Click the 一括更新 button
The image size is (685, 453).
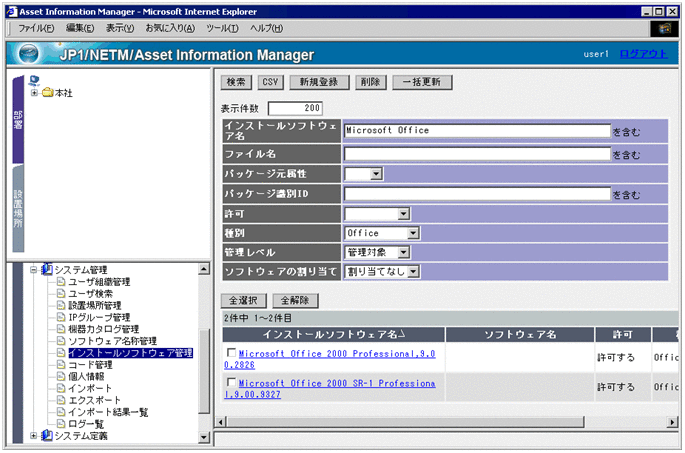422,82
